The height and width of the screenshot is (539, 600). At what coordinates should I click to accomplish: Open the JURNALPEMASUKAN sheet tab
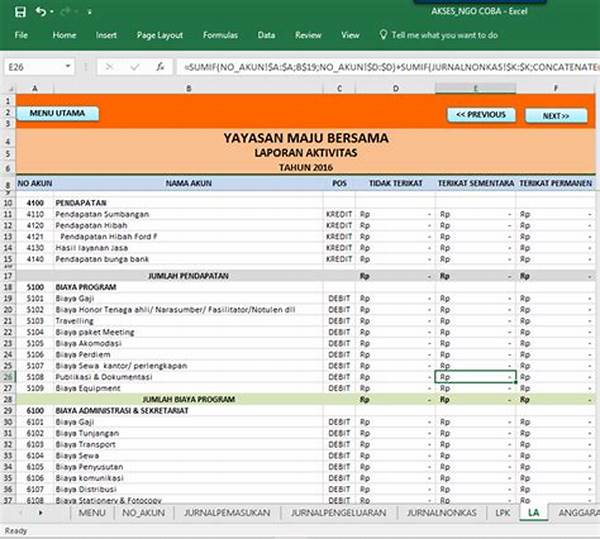(x=227, y=513)
